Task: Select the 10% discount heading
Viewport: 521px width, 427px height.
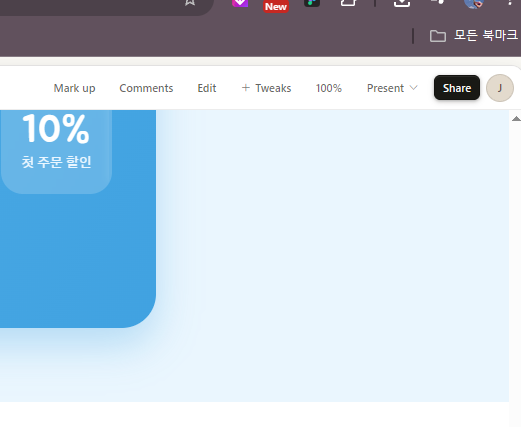Action: [x=56, y=128]
